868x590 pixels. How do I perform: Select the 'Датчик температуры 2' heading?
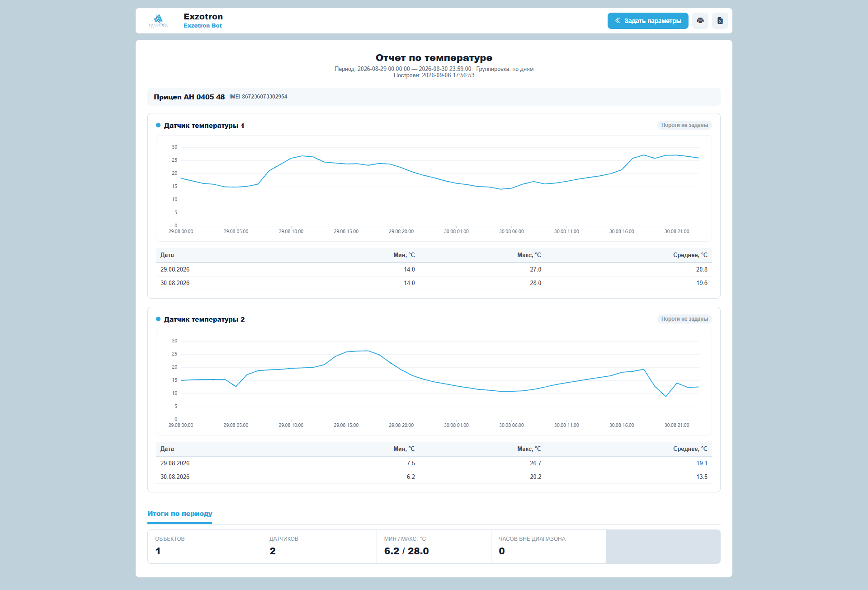tap(204, 319)
